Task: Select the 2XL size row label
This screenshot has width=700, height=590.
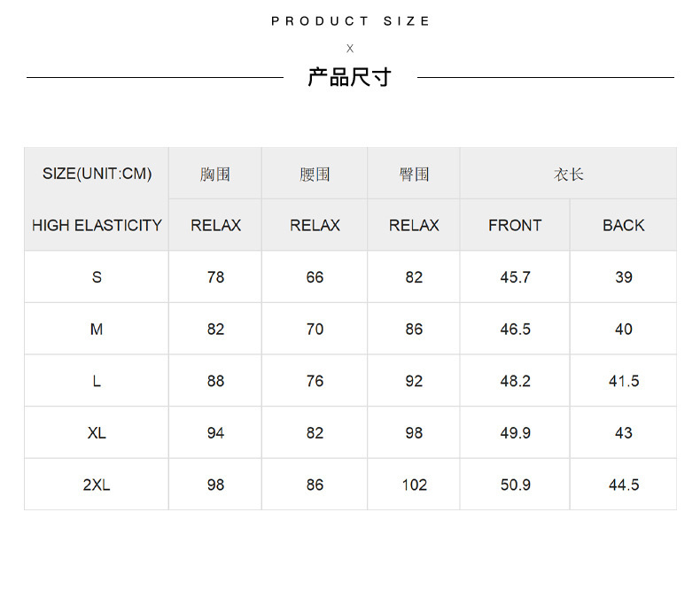Action: coord(97,485)
